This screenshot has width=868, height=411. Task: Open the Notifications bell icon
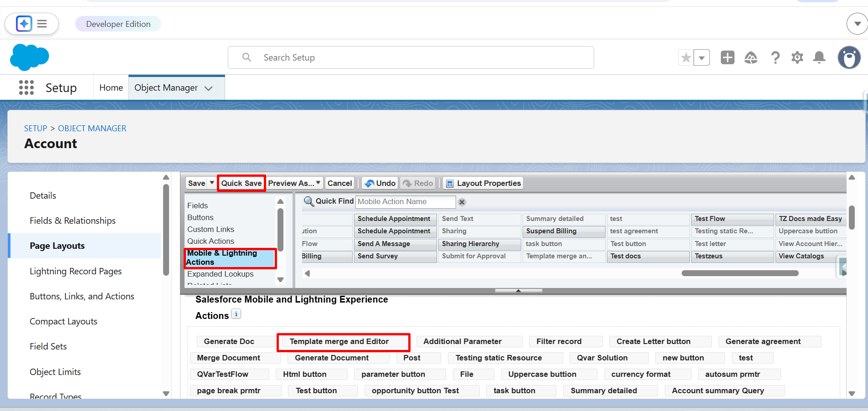(x=819, y=58)
